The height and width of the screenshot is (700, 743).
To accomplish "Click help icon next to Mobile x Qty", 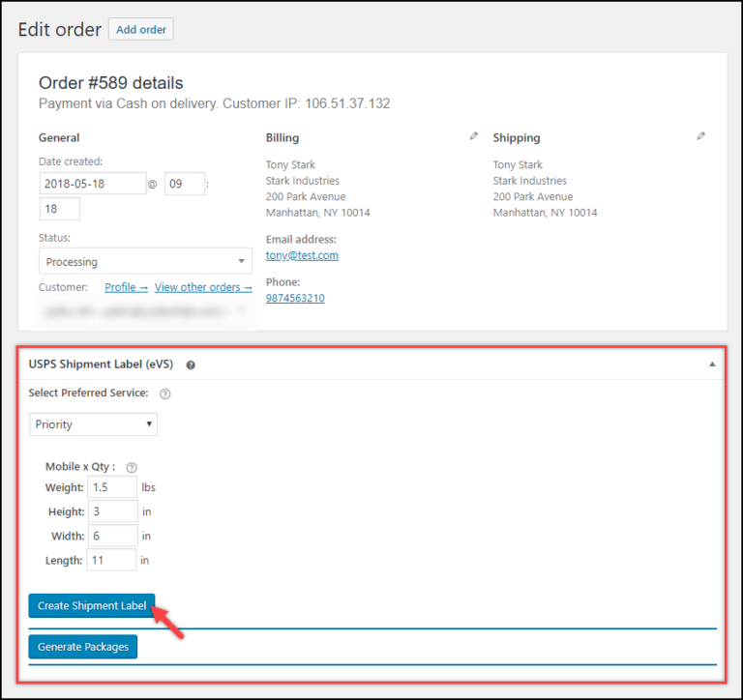I will click(132, 467).
